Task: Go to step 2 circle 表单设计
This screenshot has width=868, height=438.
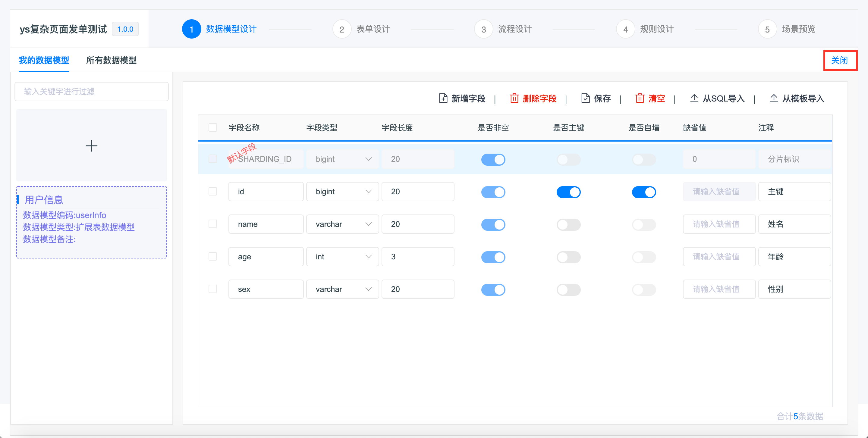Action: 342,29
